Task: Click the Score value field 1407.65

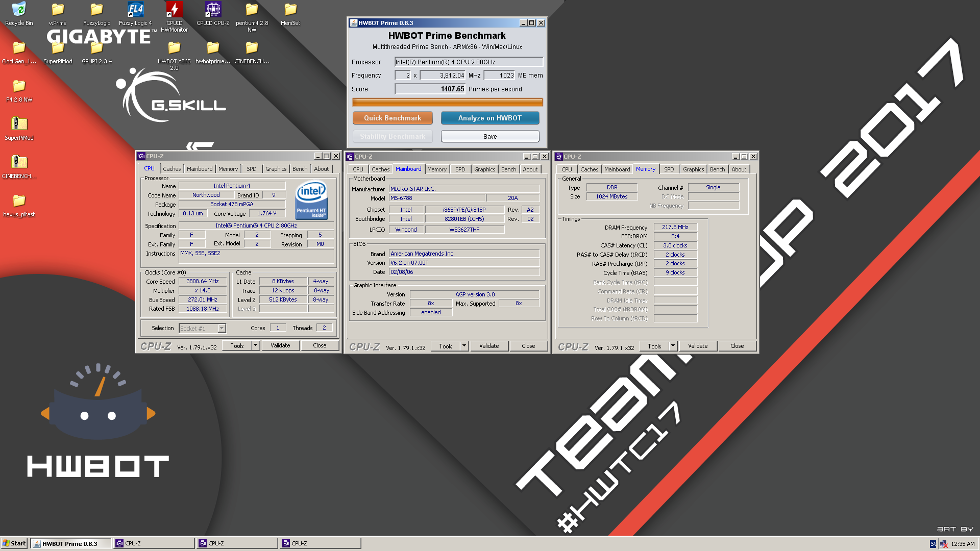Action: [x=430, y=89]
